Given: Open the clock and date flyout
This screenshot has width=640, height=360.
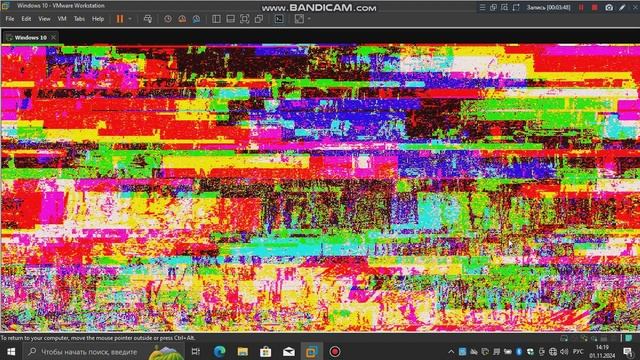Looking at the screenshot, I should 602,351.
